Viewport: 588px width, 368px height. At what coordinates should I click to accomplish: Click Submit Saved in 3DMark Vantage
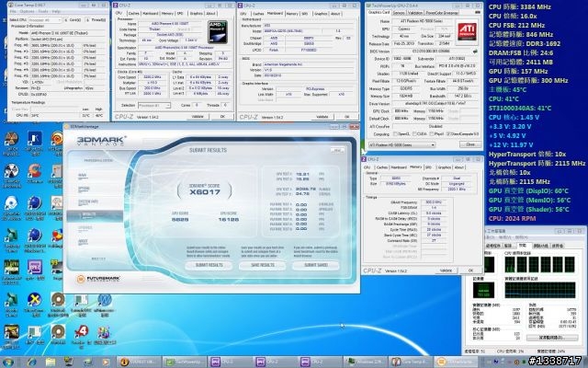316,265
